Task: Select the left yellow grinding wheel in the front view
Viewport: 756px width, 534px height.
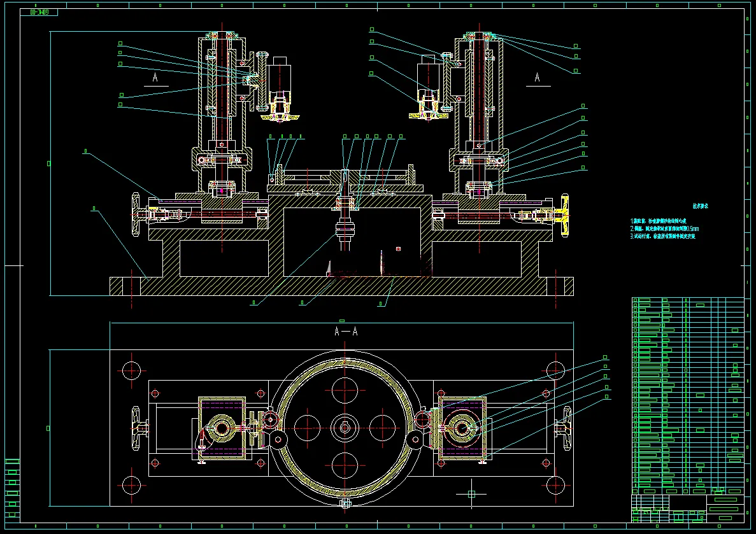Action: pos(280,116)
